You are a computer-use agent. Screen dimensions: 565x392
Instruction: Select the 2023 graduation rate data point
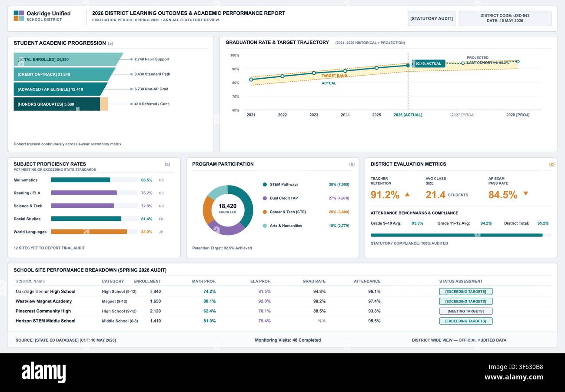[x=314, y=73]
